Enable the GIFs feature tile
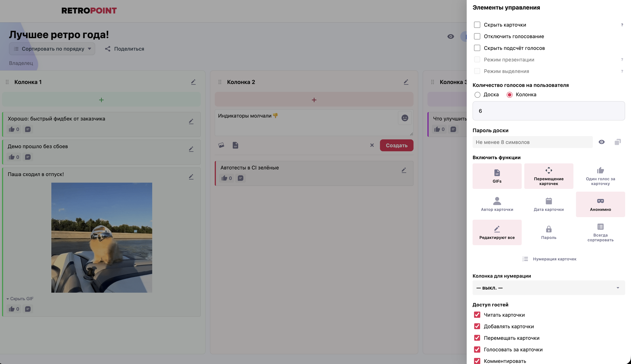The image size is (631, 364). click(497, 176)
